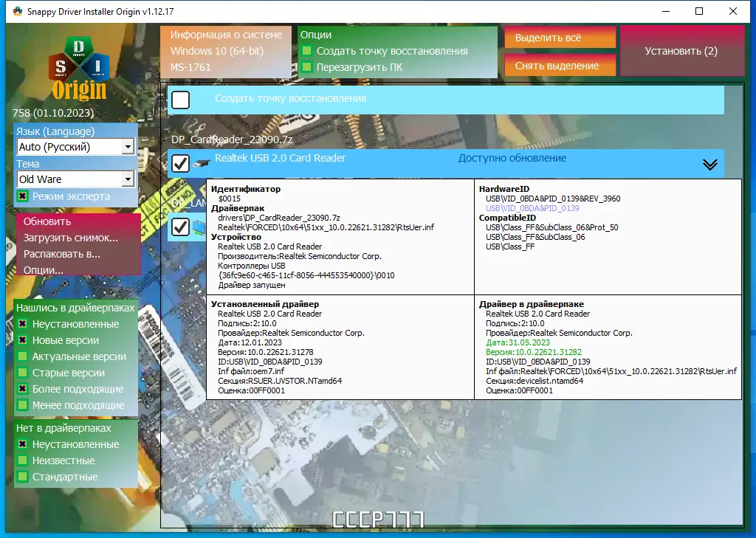This screenshot has height=538, width=756.
Task: Collapse Realtek card reader details via double chevron
Action: coord(709,165)
